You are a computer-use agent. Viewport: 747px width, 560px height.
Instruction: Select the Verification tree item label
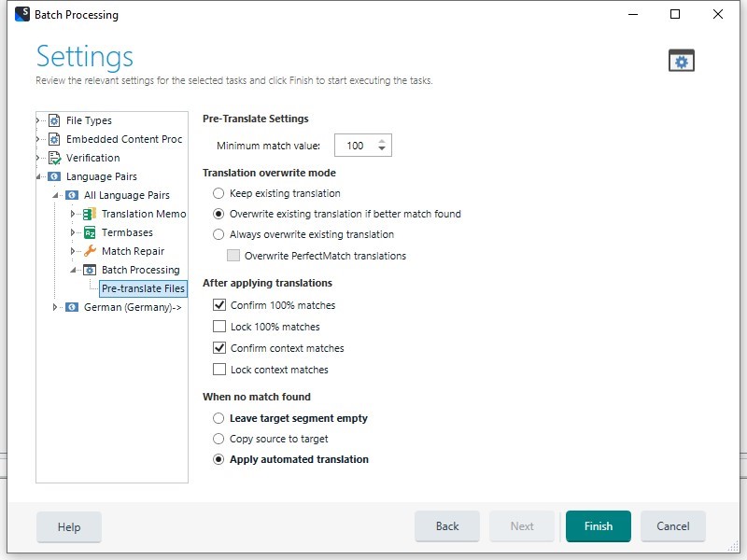coord(92,158)
